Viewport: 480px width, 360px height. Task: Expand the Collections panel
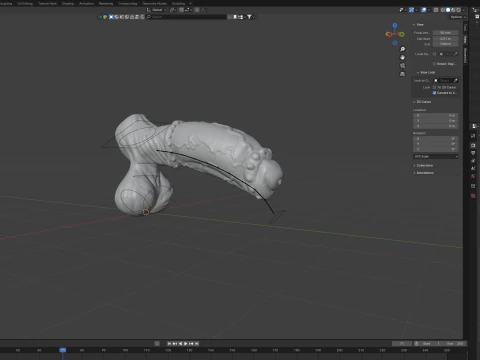(x=414, y=165)
